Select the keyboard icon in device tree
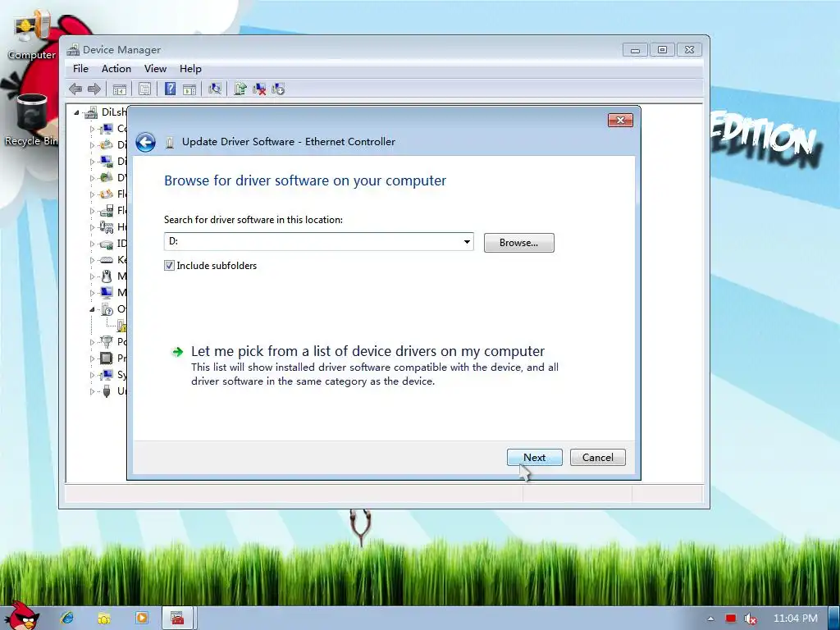The height and width of the screenshot is (630, 840). pyautogui.click(x=107, y=260)
